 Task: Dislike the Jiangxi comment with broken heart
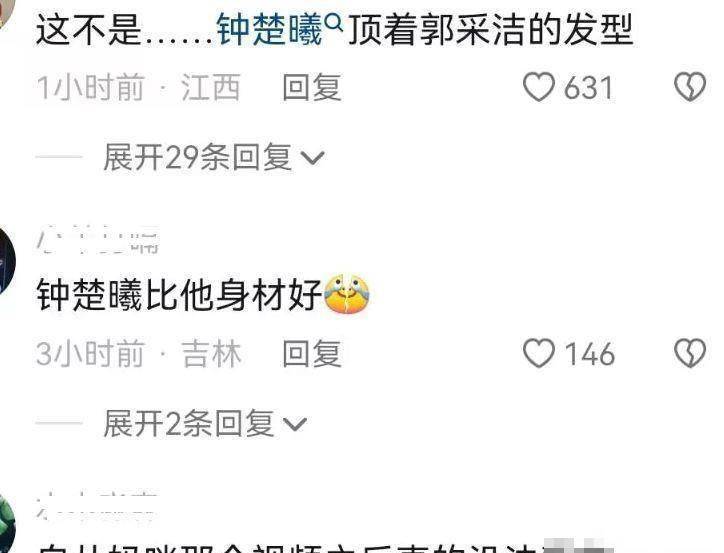(690, 87)
